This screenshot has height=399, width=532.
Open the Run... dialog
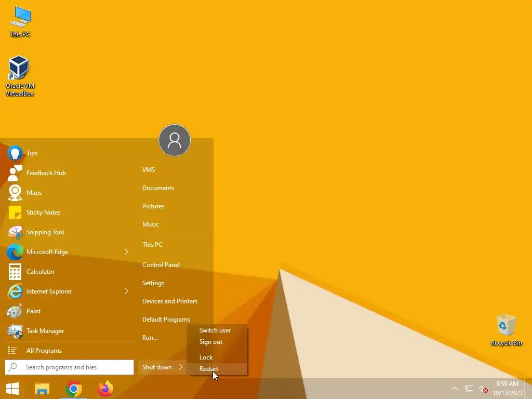click(150, 338)
